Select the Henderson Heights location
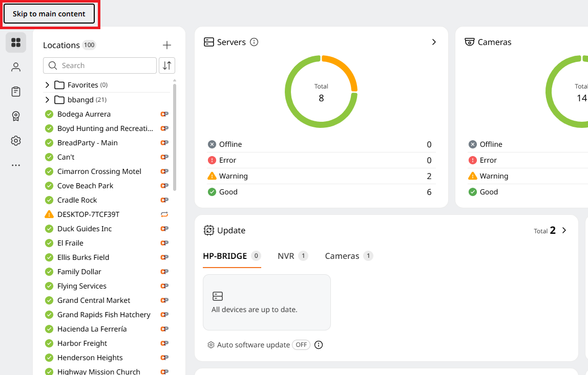Screen dimensions: 588x375 pyautogui.click(x=90, y=358)
